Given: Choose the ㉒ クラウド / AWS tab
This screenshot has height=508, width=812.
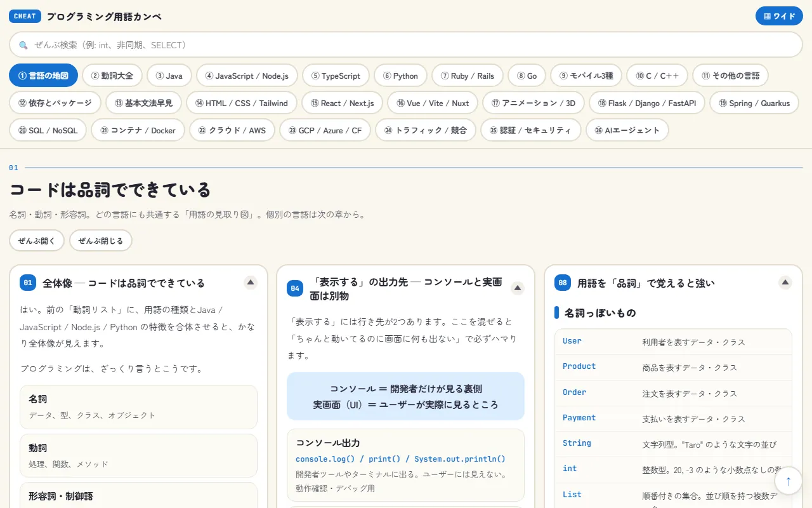Looking at the screenshot, I should (x=232, y=130).
